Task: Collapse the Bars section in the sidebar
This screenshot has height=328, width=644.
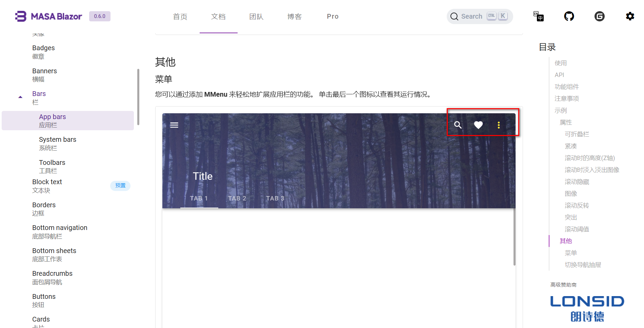Action: click(20, 97)
